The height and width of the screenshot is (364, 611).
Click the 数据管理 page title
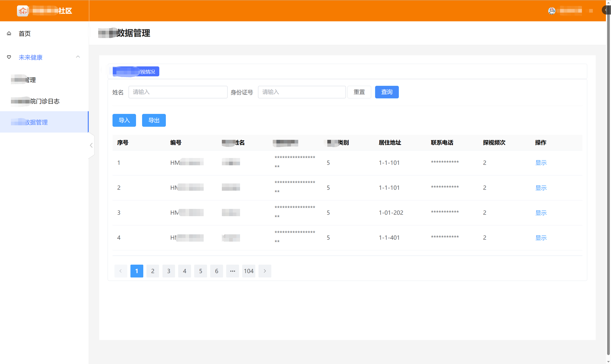tap(133, 33)
